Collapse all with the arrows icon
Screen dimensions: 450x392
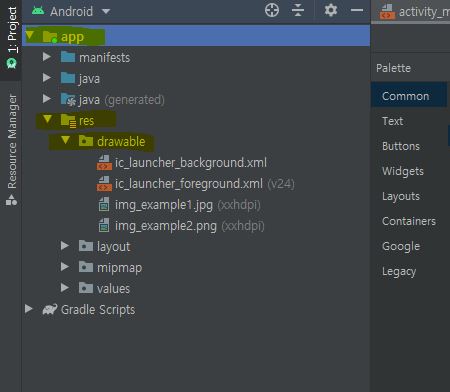[x=298, y=10]
